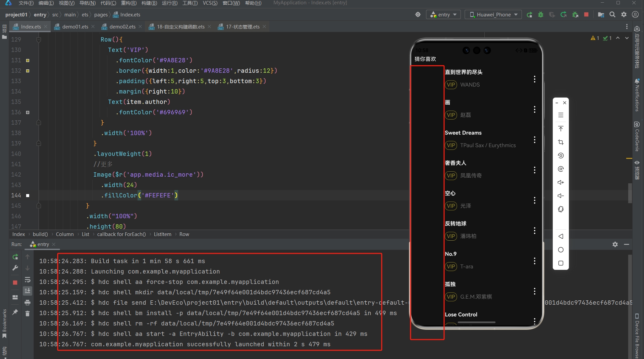Open more options for the Sweet Dreams song
The image size is (644, 359).
pos(534,140)
